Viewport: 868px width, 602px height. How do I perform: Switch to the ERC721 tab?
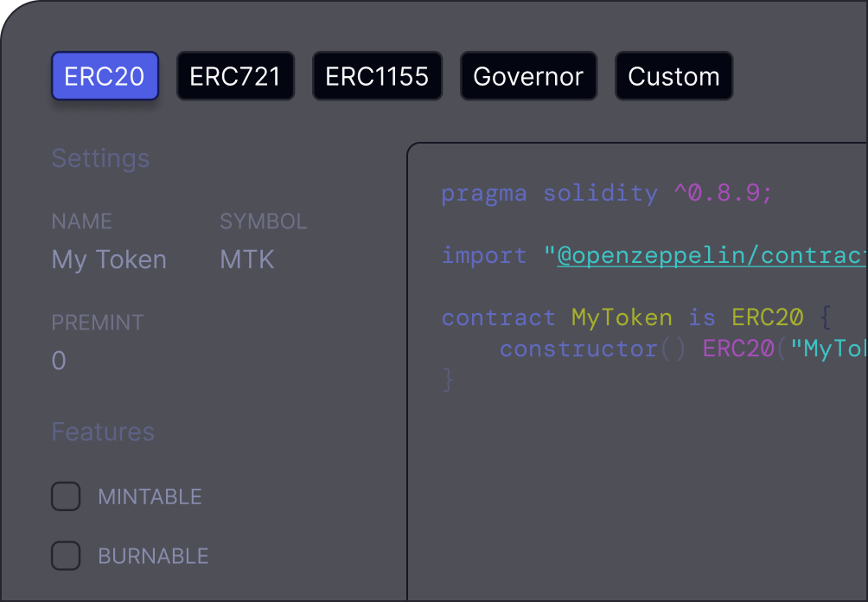point(235,76)
